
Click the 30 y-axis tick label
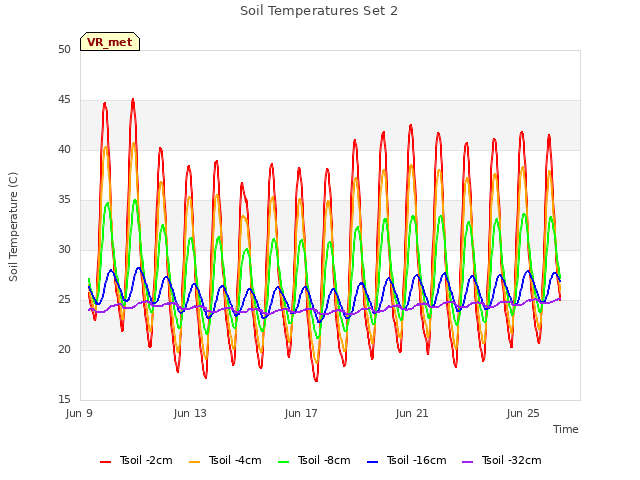pyautogui.click(x=64, y=249)
